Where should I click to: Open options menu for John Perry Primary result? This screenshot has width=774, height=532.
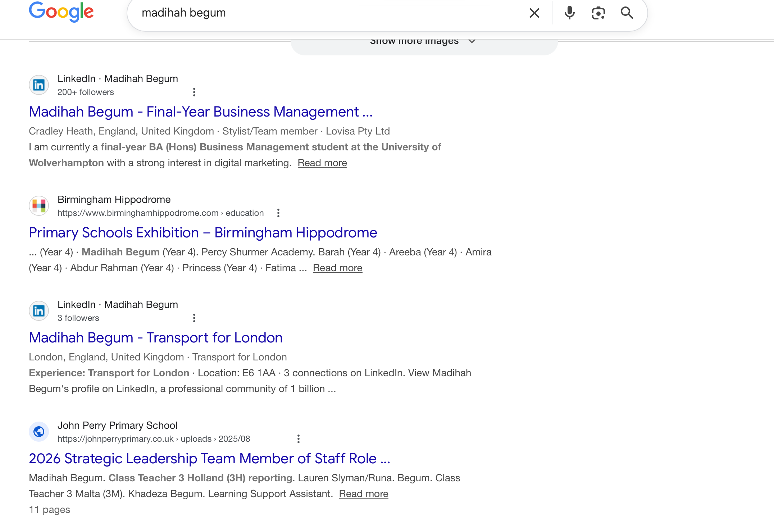click(298, 439)
